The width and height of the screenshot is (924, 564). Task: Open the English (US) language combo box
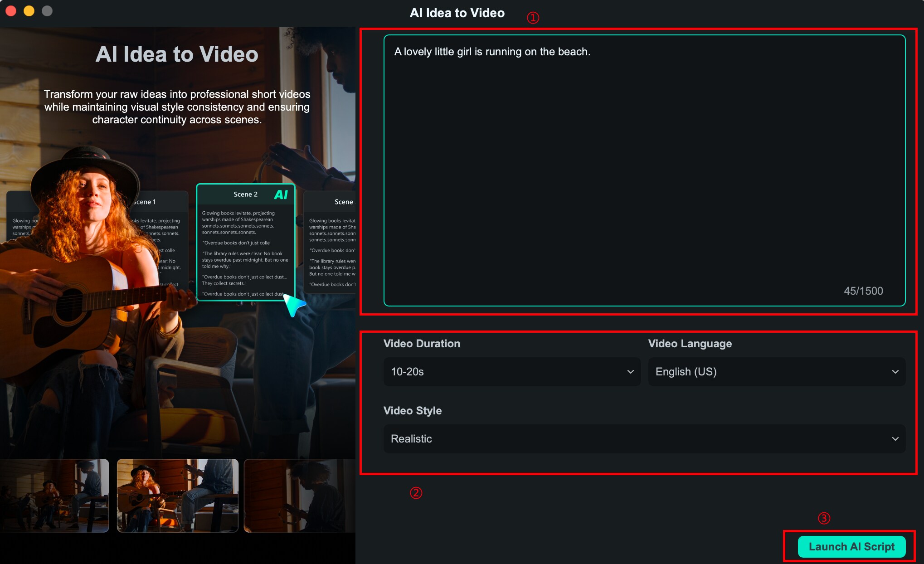(776, 372)
